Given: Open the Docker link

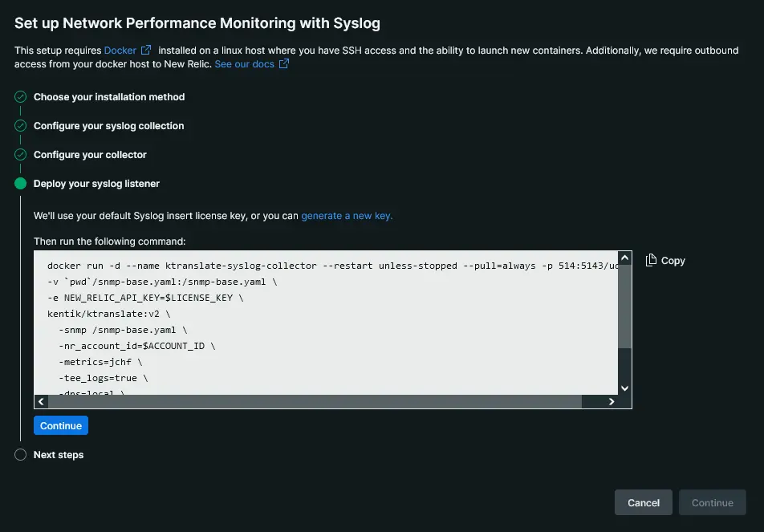Looking at the screenshot, I should 120,51.
